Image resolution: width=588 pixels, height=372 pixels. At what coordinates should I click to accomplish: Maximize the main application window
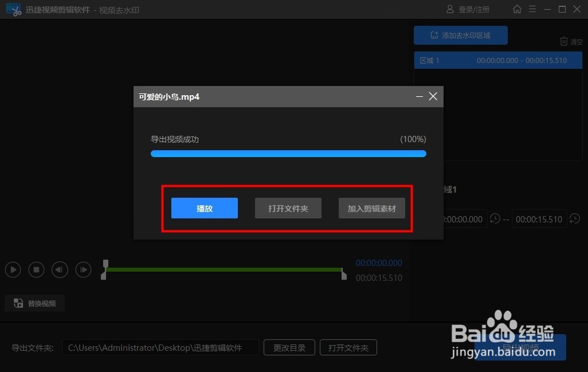562,9
